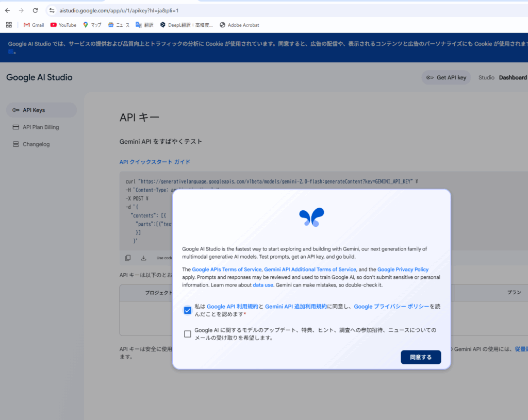
Task: Click the 同意する button
Action: point(421,357)
